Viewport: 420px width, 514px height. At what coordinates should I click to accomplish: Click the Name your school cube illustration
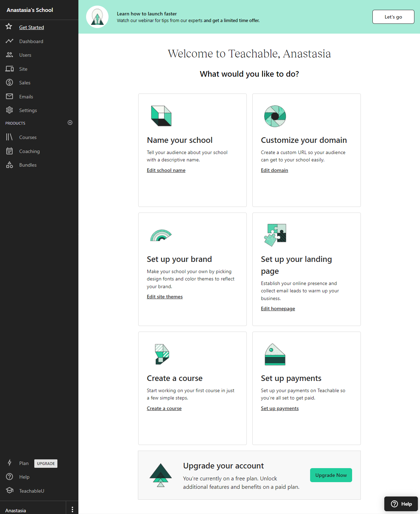[x=161, y=116]
